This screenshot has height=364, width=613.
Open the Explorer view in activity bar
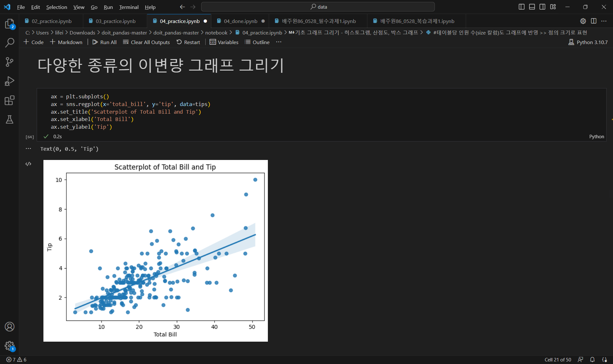tap(10, 24)
